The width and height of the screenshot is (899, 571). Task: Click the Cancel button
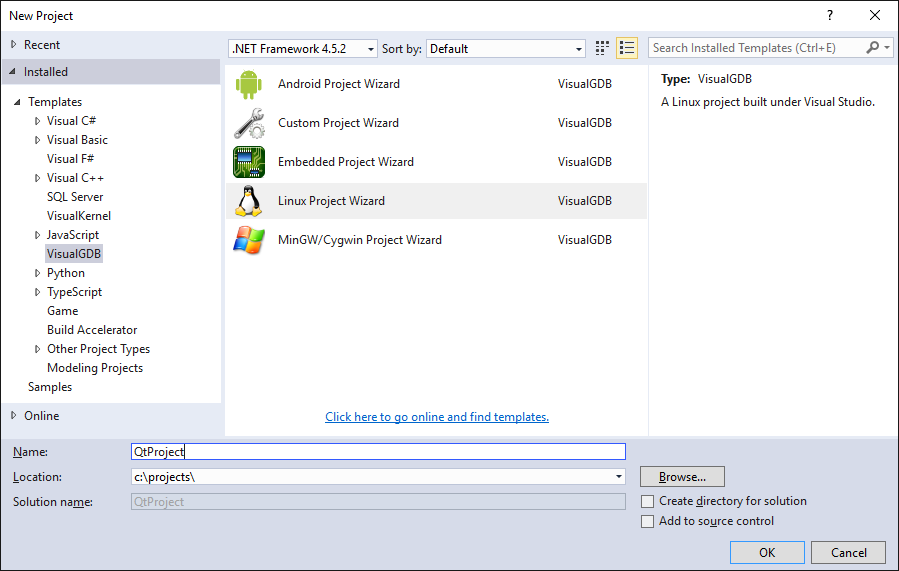(849, 553)
